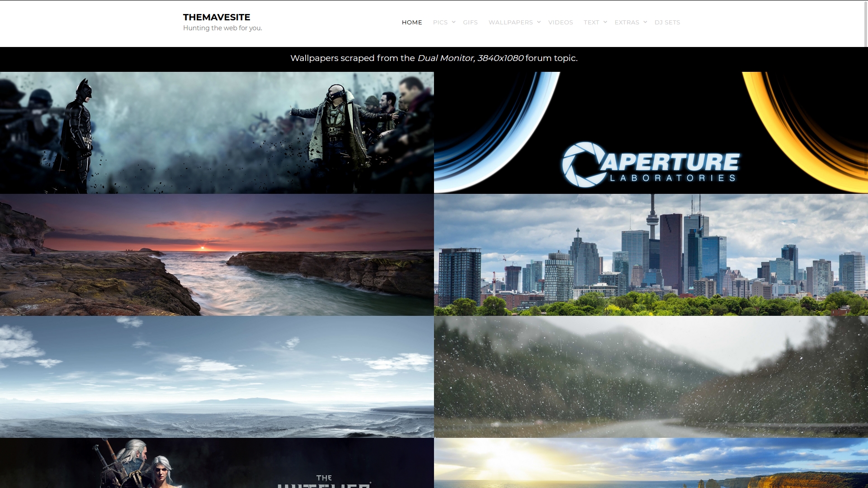Open the Aperture Laboratories wallpaper
The height and width of the screenshot is (488, 868).
(651, 133)
